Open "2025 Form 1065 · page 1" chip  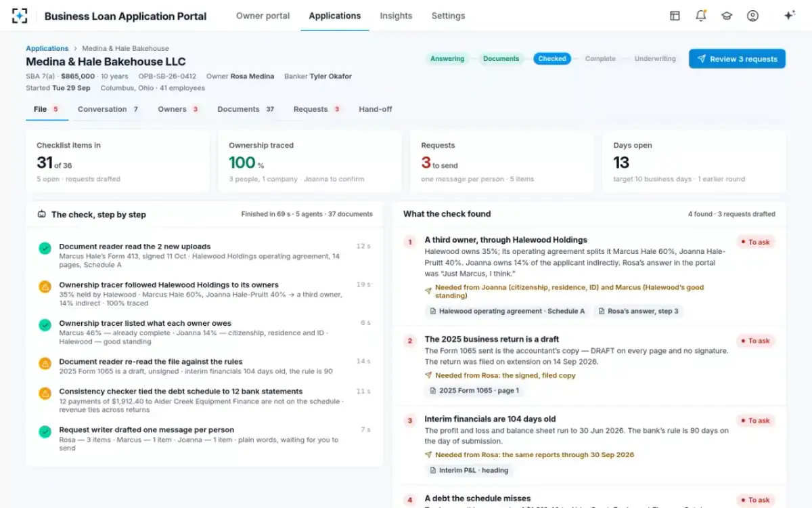[474, 391]
